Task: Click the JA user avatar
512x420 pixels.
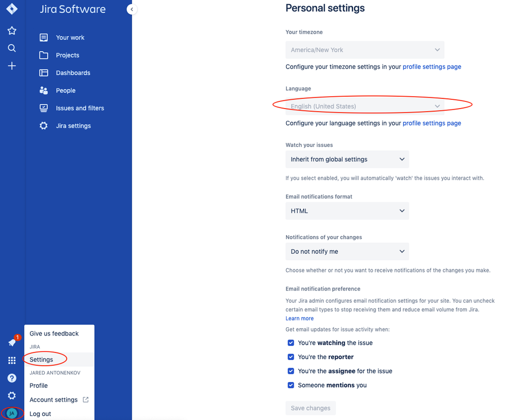Action: pyautogui.click(x=12, y=413)
